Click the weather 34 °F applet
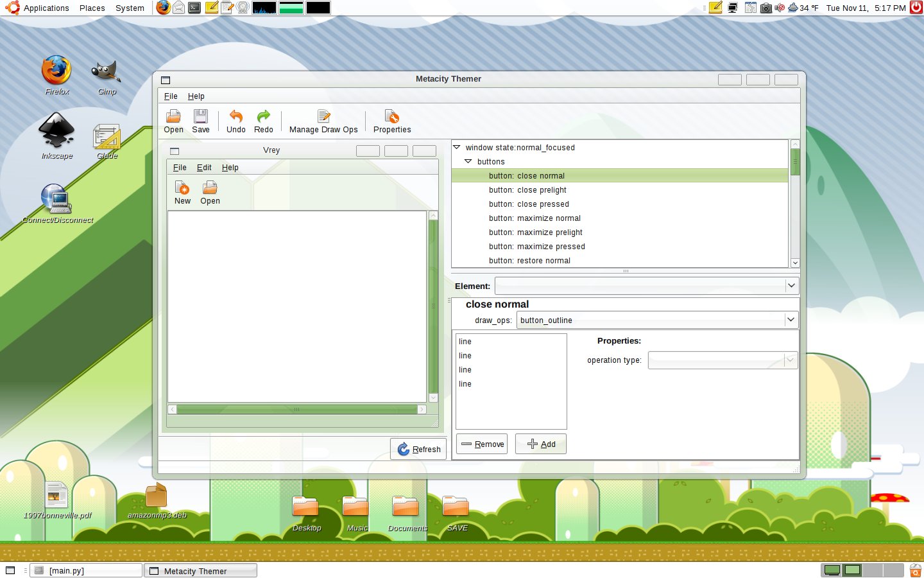Image resolution: width=924 pixels, height=578 pixels. (803, 8)
